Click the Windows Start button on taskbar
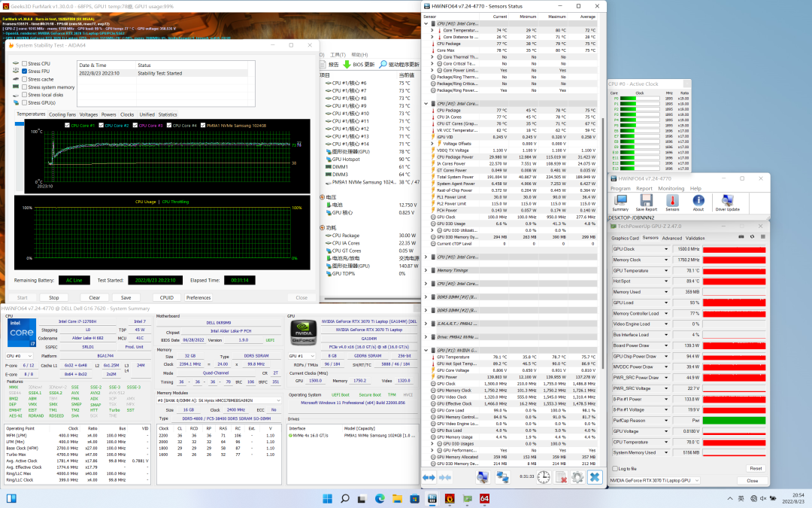The width and height of the screenshot is (812, 508). [x=328, y=498]
